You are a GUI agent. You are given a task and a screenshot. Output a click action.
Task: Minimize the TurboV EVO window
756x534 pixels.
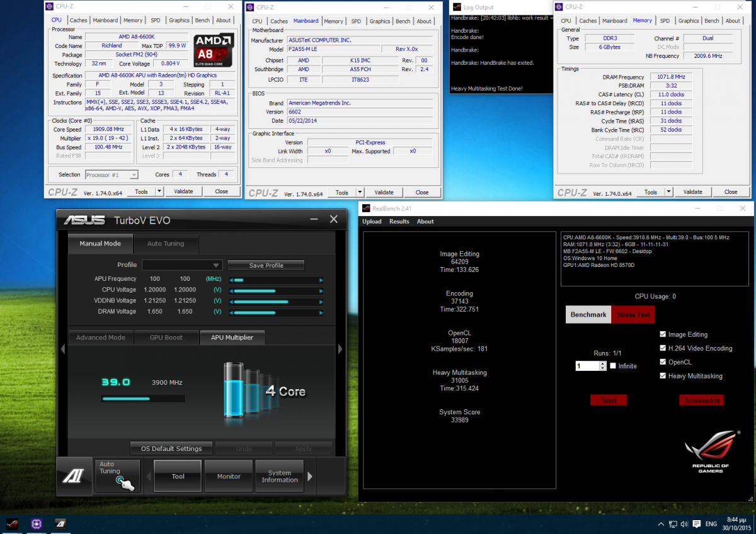(x=314, y=219)
